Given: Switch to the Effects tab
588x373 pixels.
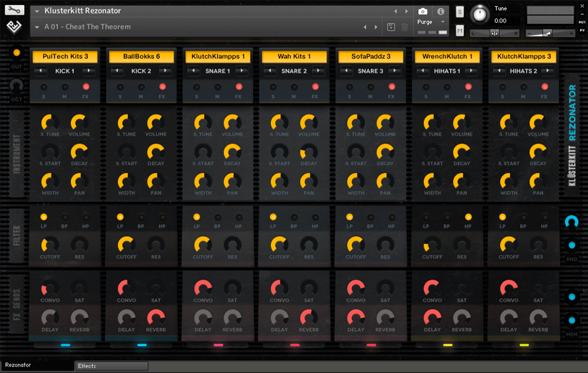Looking at the screenshot, I should (112, 366).
